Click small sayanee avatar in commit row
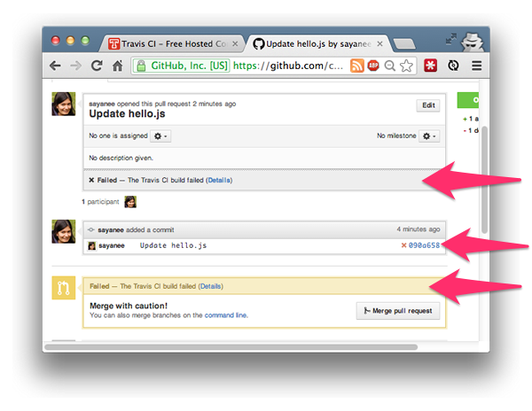This screenshot has width=532, height=411. pos(91,245)
